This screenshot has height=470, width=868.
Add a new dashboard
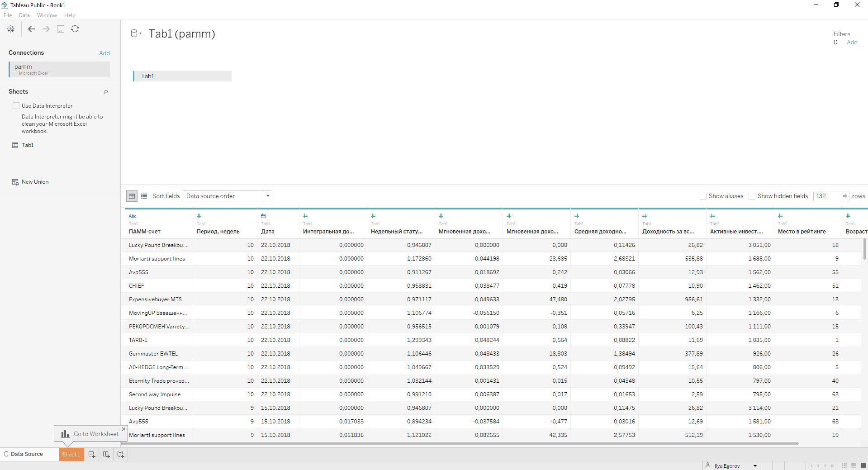tap(106, 455)
